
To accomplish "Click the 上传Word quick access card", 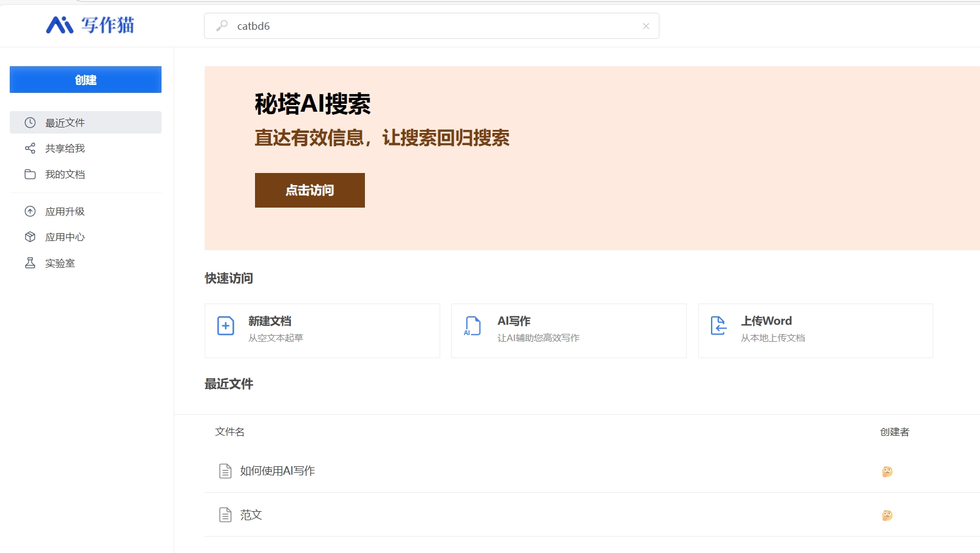I will click(815, 331).
